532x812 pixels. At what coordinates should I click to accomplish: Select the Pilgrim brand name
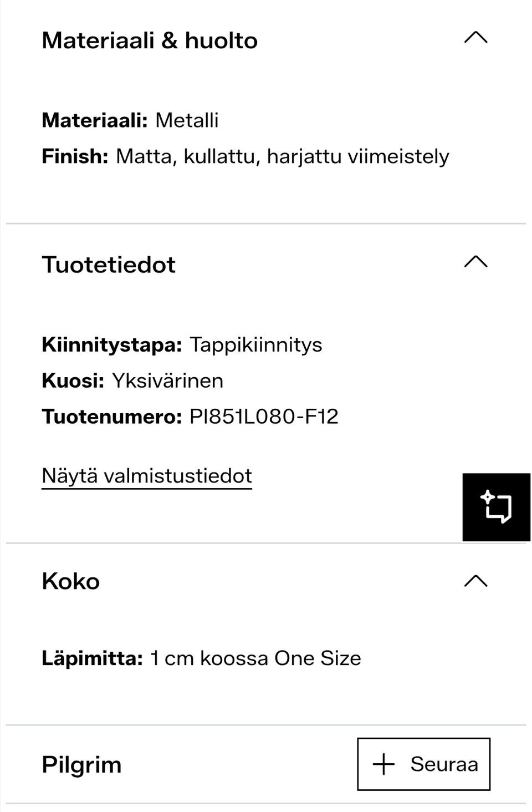[x=81, y=764]
